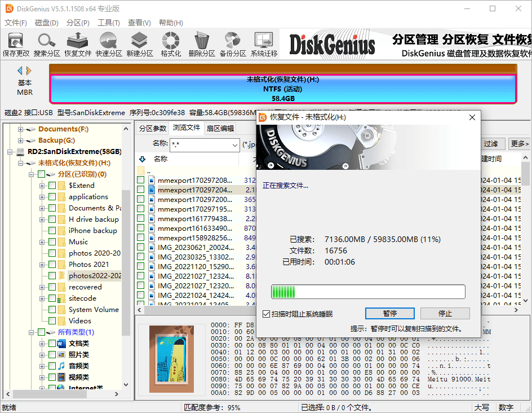
Task: Expand the Photos 2021 folder node
Action: click(42, 265)
